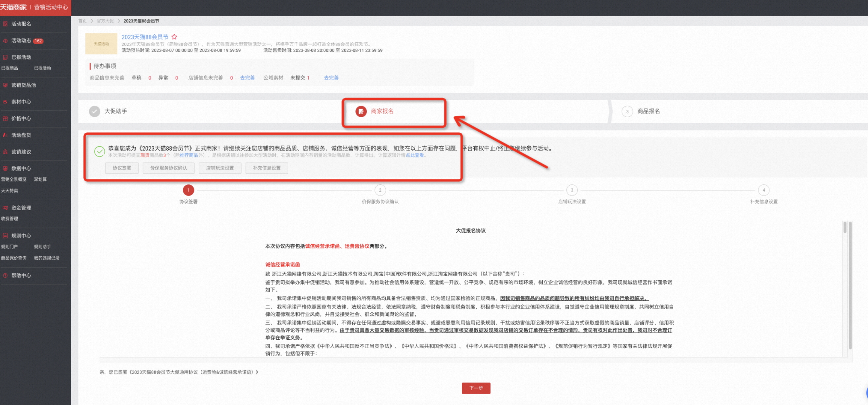This screenshot has height=405, width=868.
Task: Click the star favorite icon beside 2023天猫88会员节
Action: point(174,37)
